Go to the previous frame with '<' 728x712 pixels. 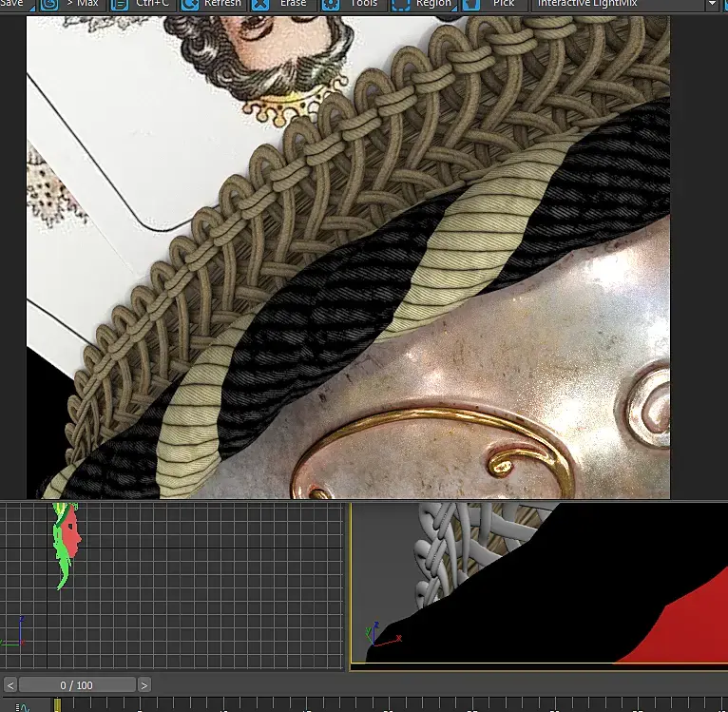10,685
